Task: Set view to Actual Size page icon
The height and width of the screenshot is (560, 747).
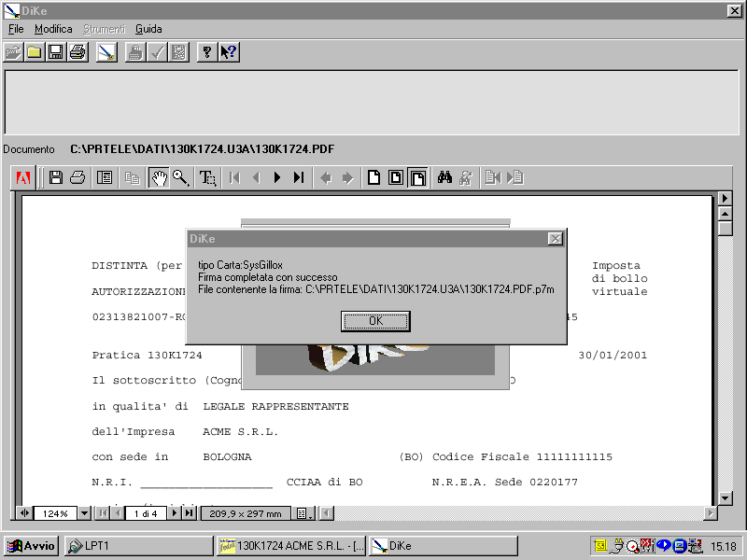Action: tap(374, 178)
